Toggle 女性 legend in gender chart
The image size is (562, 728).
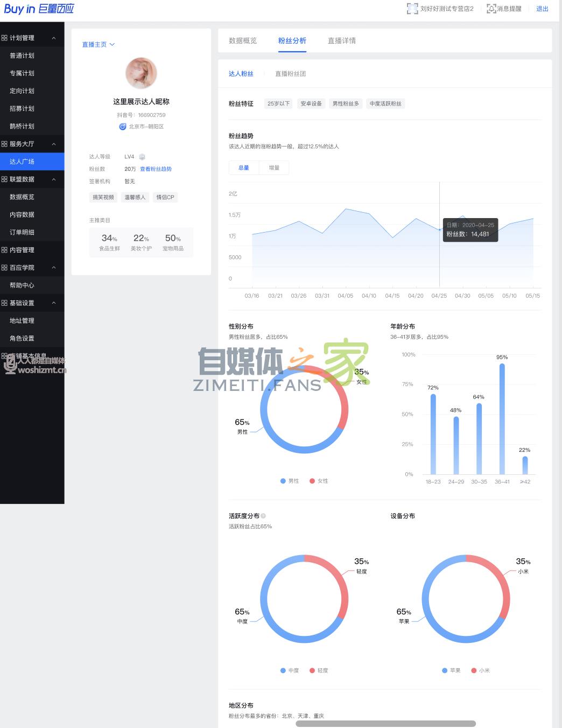[319, 481]
